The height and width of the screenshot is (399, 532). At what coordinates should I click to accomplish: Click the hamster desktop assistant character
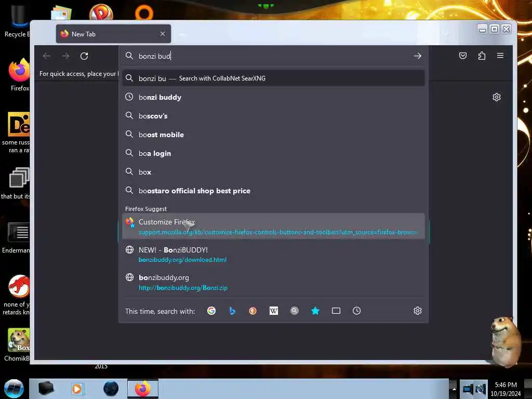click(506, 341)
